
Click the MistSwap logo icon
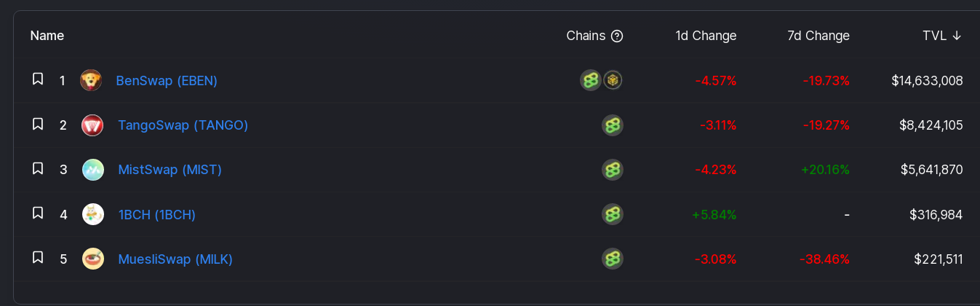tap(92, 170)
